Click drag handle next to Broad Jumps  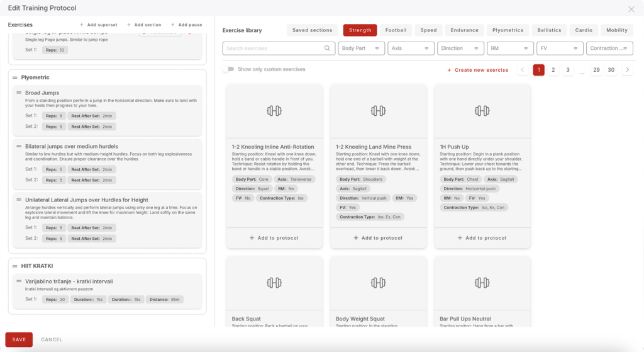point(19,93)
